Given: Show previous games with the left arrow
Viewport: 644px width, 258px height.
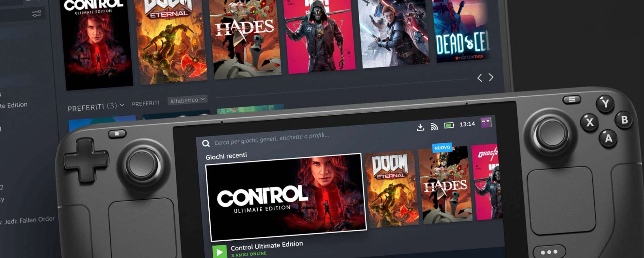Looking at the screenshot, I should tap(480, 78).
